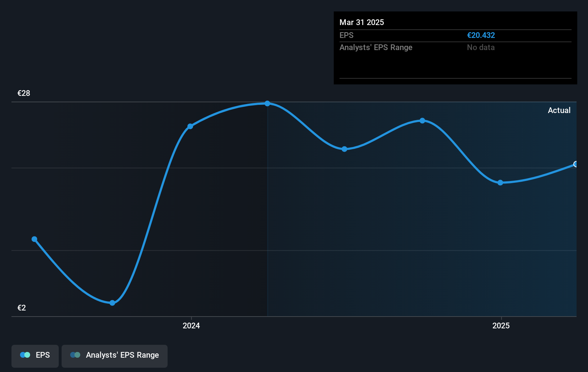Click the first EPS data point on the left
The height and width of the screenshot is (372, 588).
34,239
